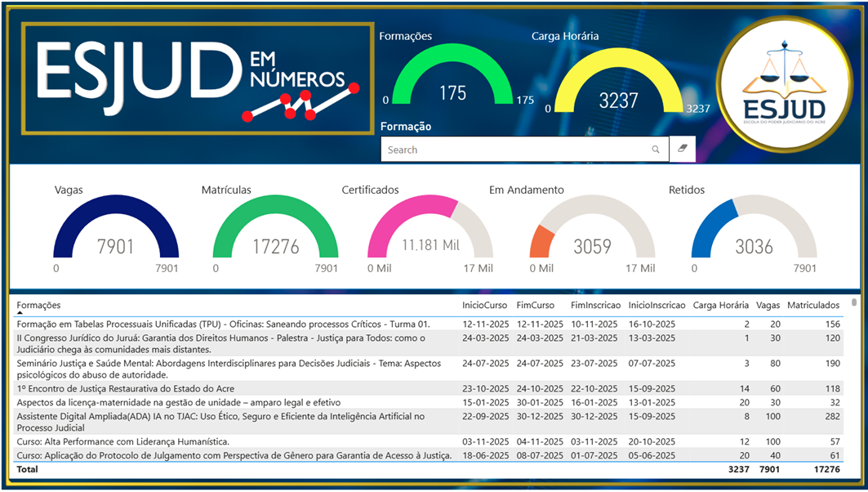The height and width of the screenshot is (492, 868).
Task: Click the eraser icon to clear search
Action: tap(683, 150)
